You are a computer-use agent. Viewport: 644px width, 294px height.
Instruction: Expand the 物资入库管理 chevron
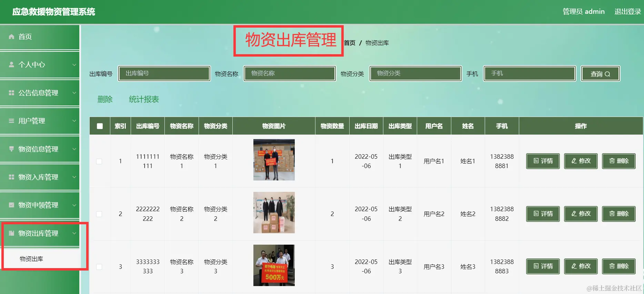pos(74,177)
